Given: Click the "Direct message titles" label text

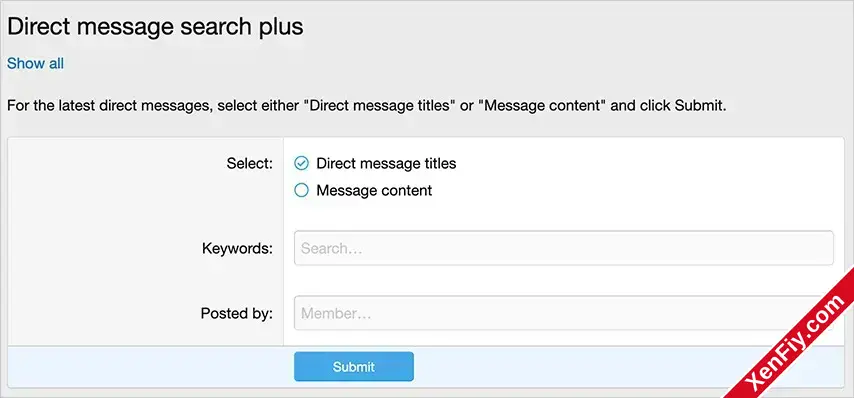Looking at the screenshot, I should 386,163.
